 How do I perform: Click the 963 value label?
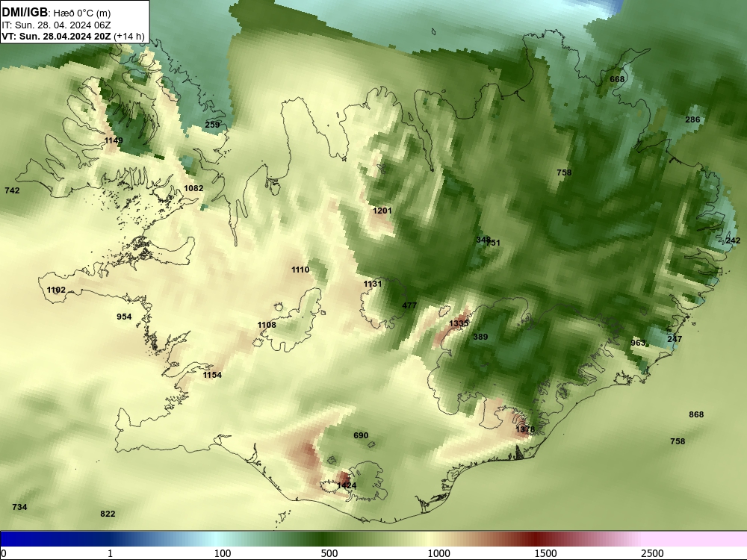click(638, 343)
